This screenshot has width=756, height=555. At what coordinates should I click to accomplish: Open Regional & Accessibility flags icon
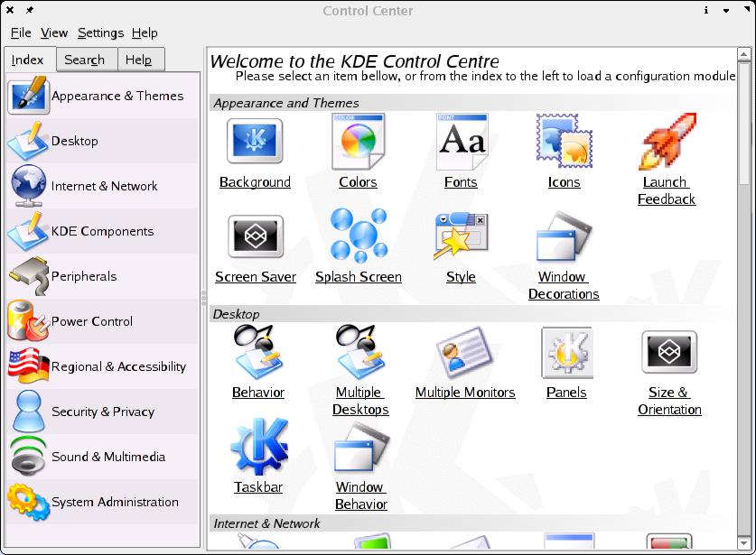click(x=29, y=366)
